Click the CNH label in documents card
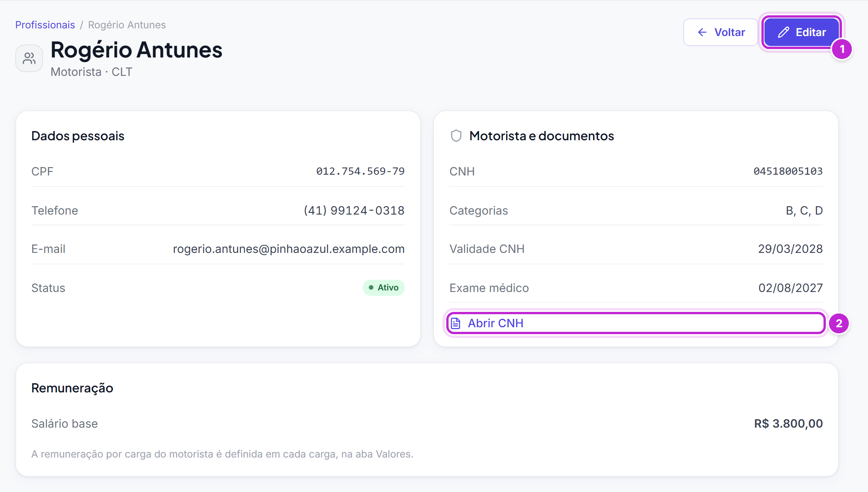The width and height of the screenshot is (868, 492). 462,171
